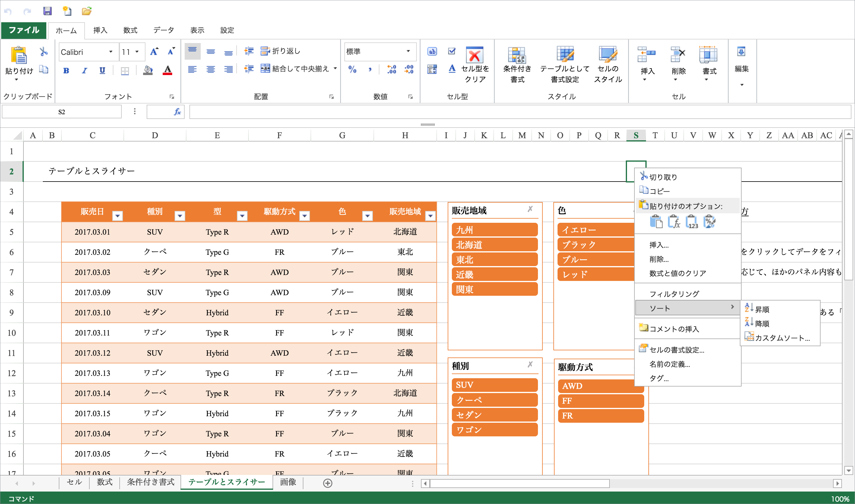Open conditional formatting icon

click(x=517, y=55)
